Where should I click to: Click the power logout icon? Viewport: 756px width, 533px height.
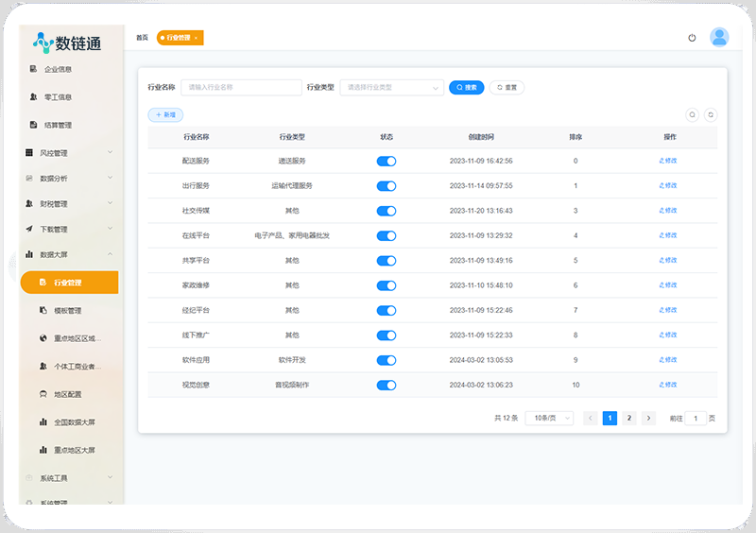692,38
